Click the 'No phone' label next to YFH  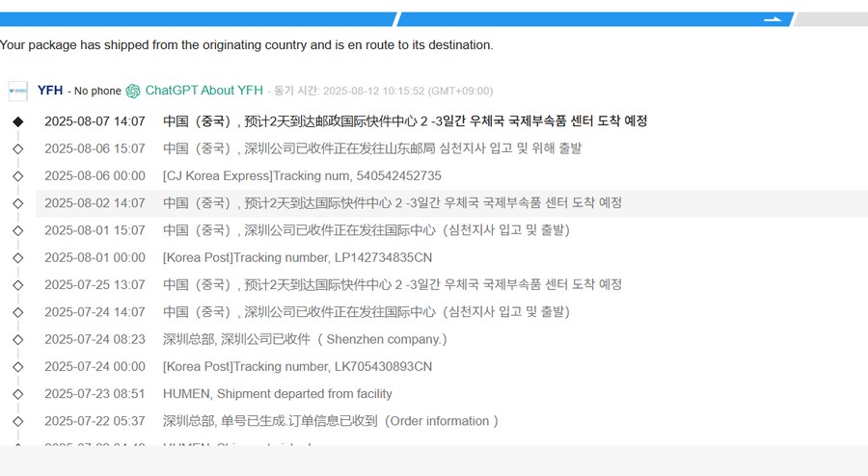97,92
